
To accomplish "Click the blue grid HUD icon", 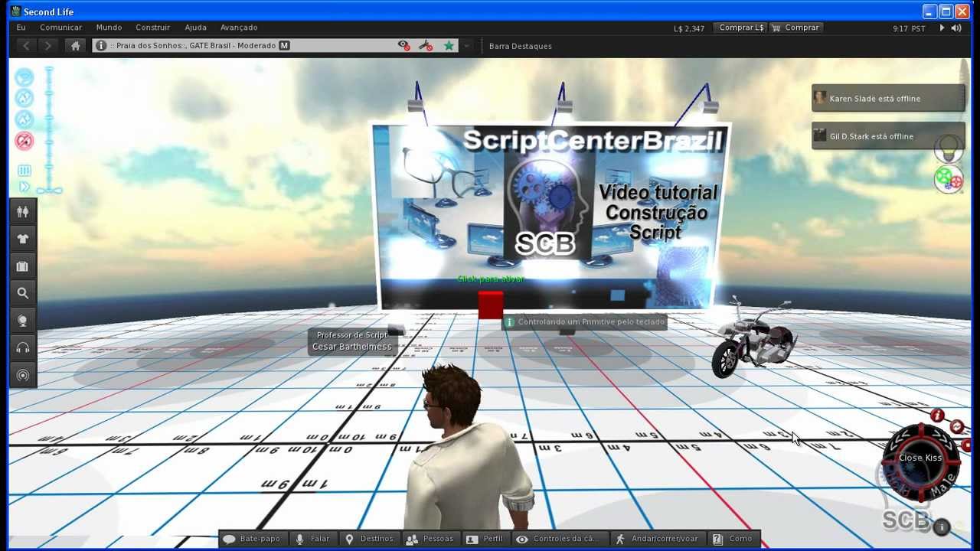I will (24, 171).
